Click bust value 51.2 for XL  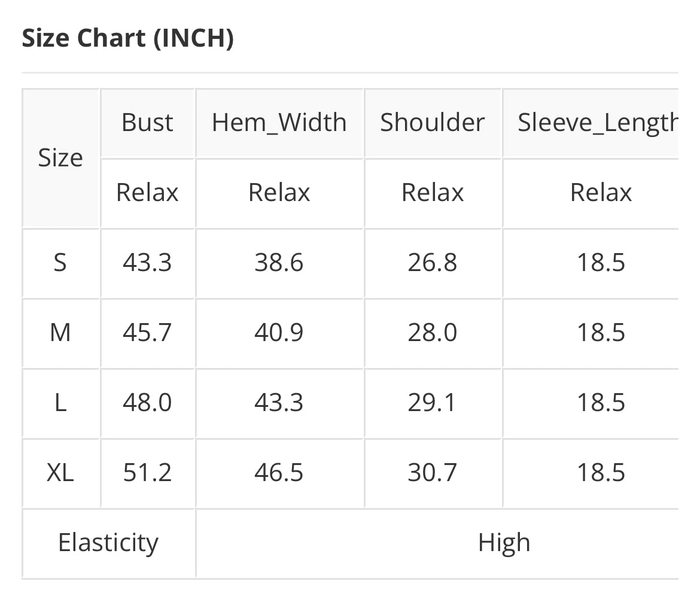click(x=147, y=473)
